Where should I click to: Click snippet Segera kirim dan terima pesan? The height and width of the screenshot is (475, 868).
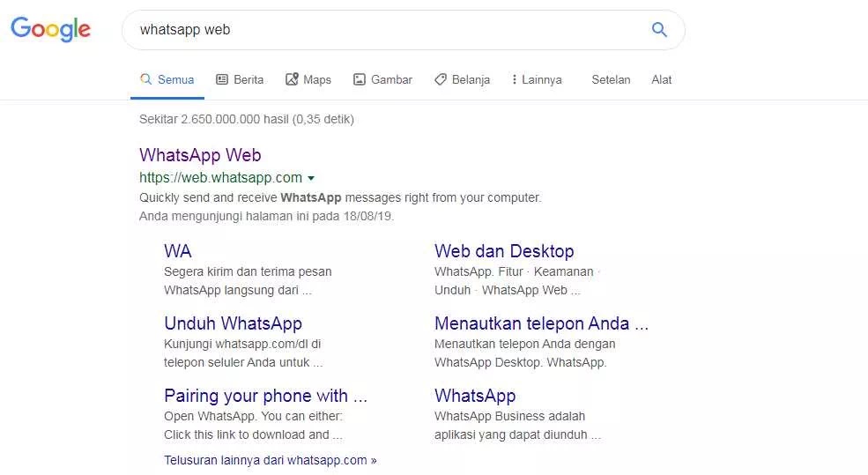tap(248, 271)
